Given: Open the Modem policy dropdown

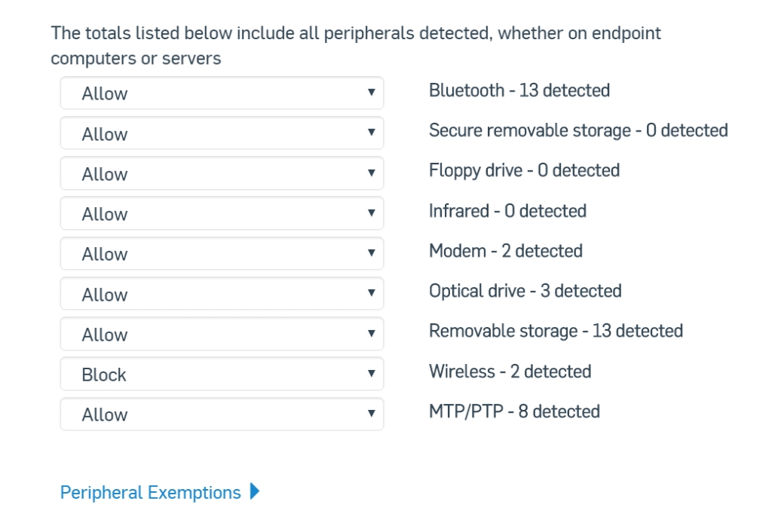Looking at the screenshot, I should pos(222,254).
